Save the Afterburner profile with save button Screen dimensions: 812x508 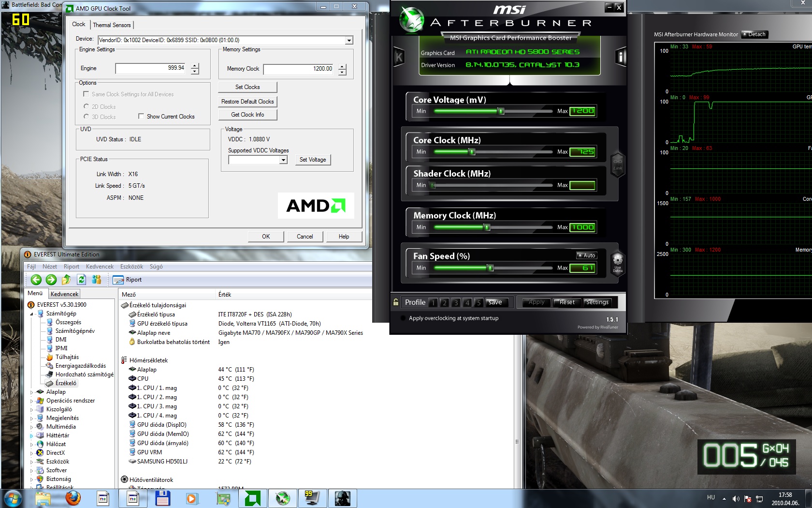point(495,302)
